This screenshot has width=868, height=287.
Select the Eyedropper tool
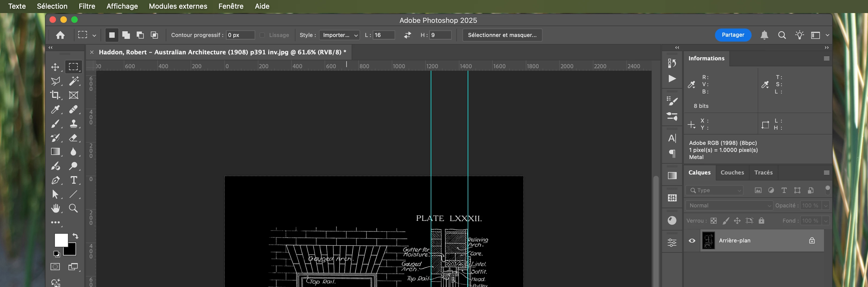coord(55,110)
